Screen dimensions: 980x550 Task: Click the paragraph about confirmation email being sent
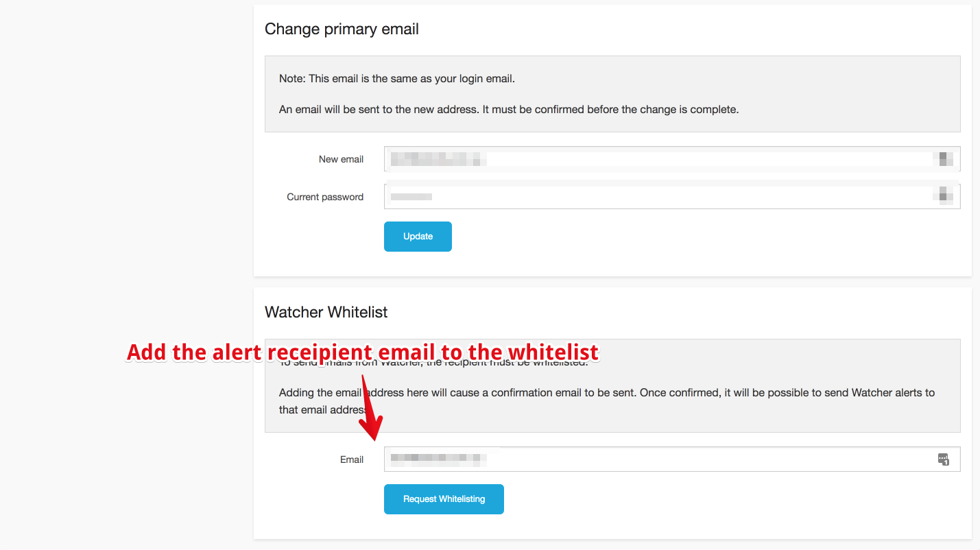(x=607, y=401)
